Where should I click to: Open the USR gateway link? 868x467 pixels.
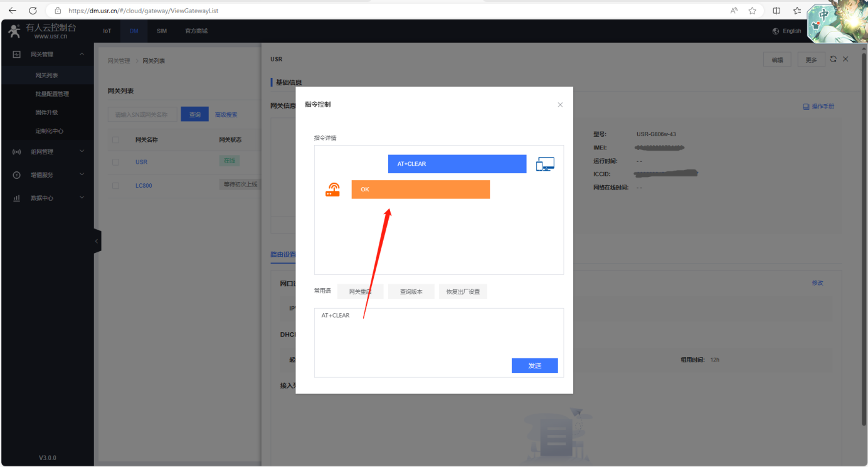pos(141,162)
